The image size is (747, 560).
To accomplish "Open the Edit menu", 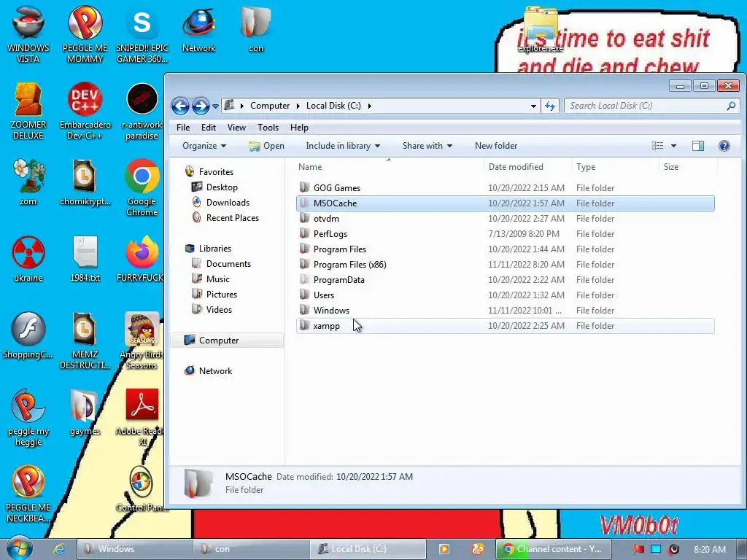I will pyautogui.click(x=208, y=128).
